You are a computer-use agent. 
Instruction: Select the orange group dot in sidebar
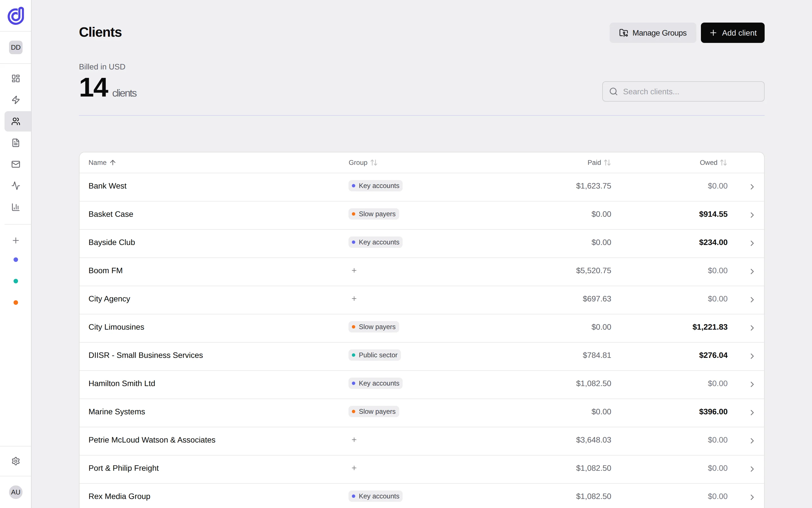[16, 303]
